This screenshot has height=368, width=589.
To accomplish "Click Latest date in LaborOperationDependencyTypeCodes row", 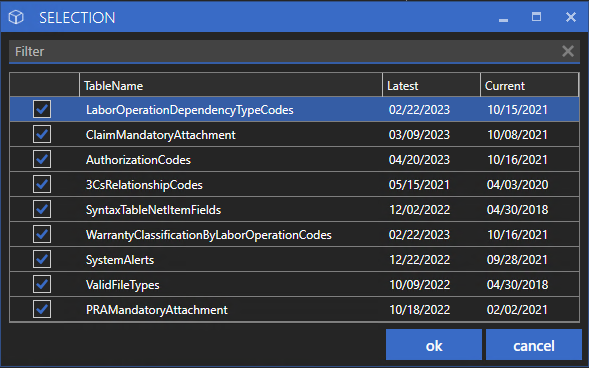I will click(x=419, y=109).
